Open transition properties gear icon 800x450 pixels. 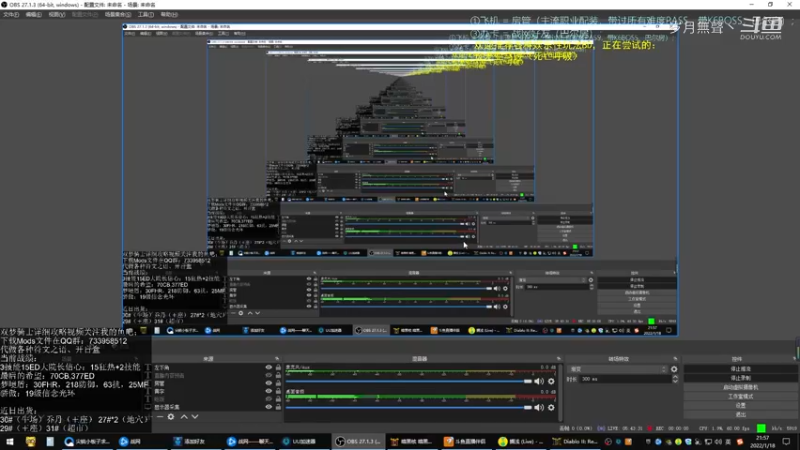pos(674,369)
